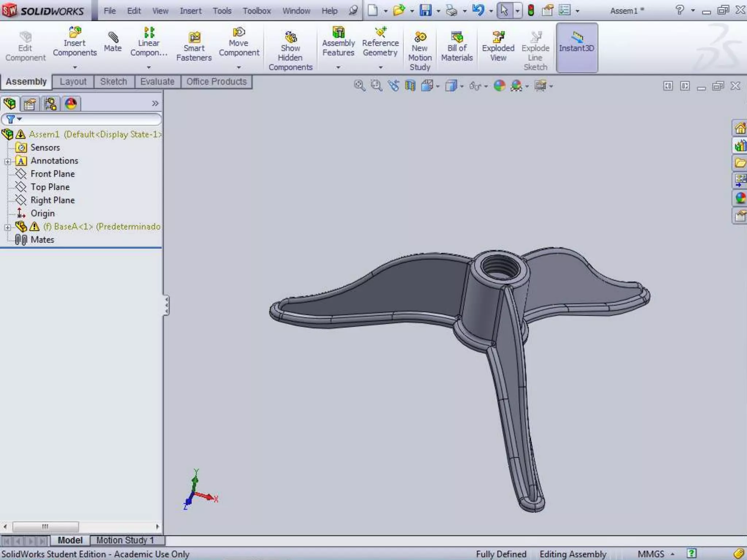The image size is (747, 560).
Task: Switch to Motion Study 1 tab
Action: pos(125,540)
